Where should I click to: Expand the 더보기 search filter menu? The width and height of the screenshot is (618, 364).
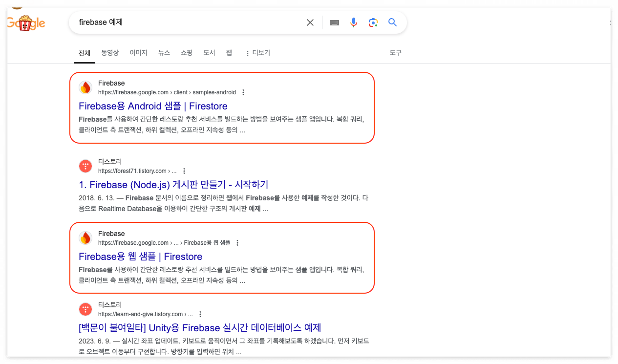pos(257,53)
